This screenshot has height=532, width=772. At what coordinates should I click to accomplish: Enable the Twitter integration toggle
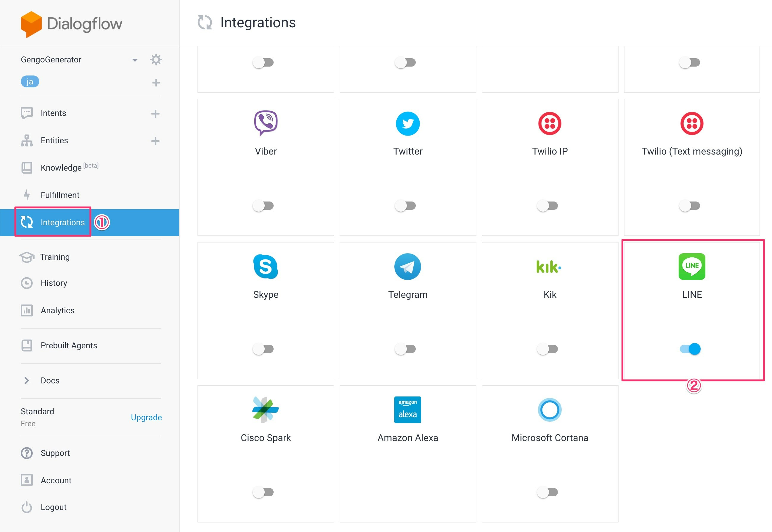click(x=405, y=206)
